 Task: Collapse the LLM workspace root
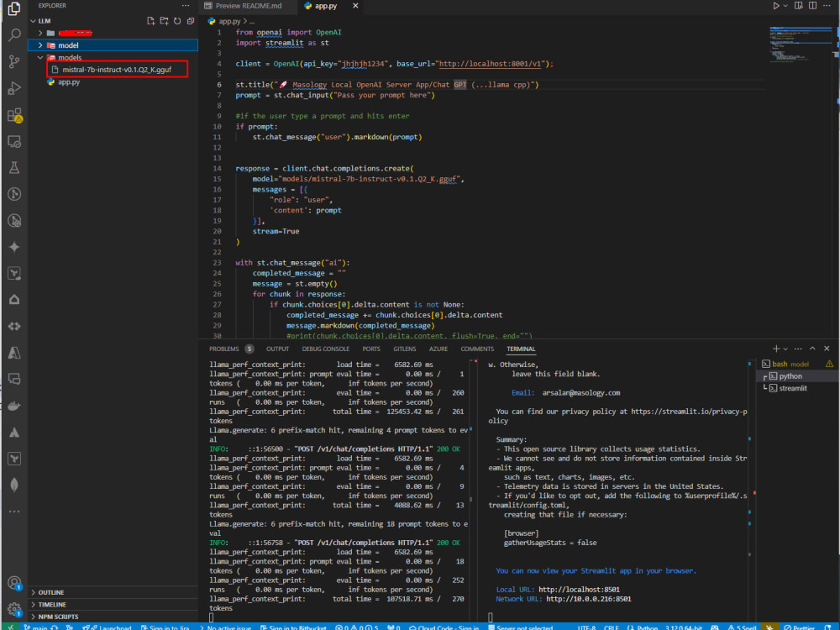click(x=34, y=21)
